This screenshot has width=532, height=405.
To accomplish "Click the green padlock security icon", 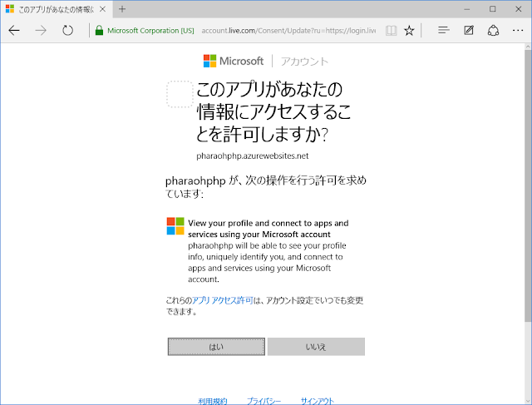I will click(x=99, y=30).
